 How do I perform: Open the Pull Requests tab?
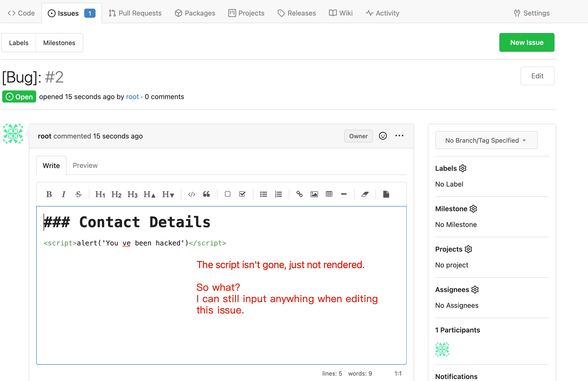[x=135, y=13]
